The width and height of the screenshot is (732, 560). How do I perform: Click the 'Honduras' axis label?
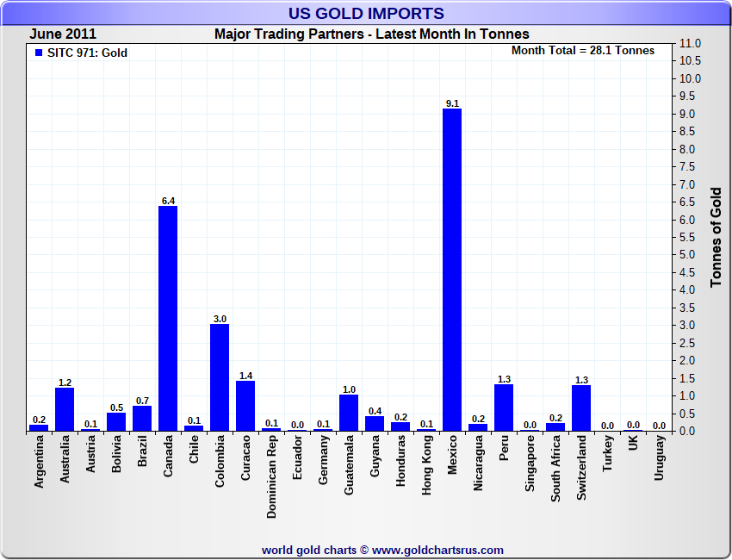(400, 461)
